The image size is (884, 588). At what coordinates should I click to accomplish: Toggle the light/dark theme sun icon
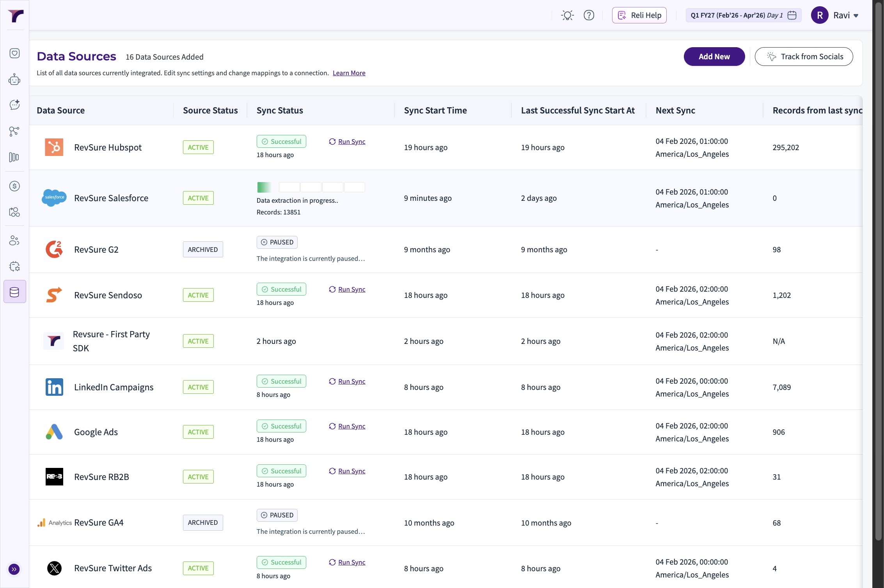click(x=567, y=15)
